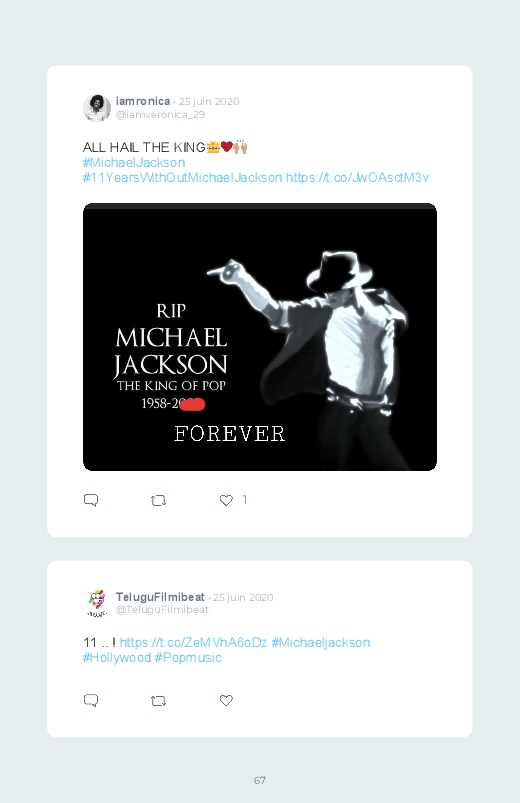Open the #Popmusic hashtag

tap(188, 658)
